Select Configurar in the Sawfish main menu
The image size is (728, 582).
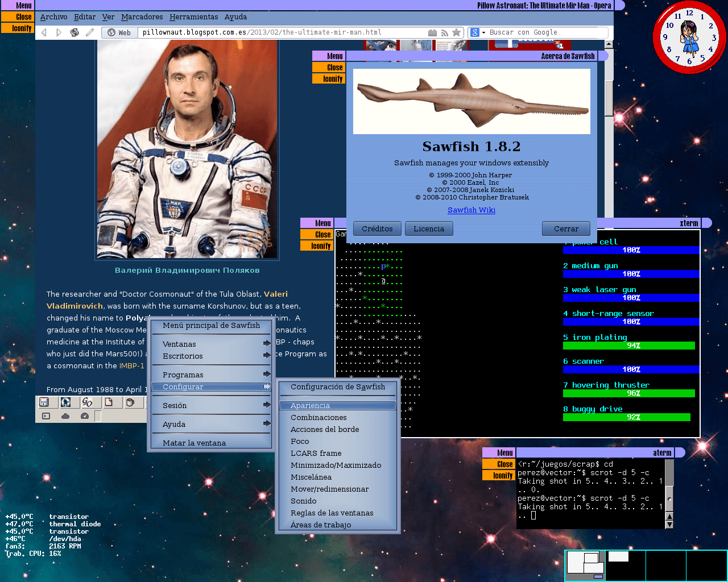coord(210,386)
